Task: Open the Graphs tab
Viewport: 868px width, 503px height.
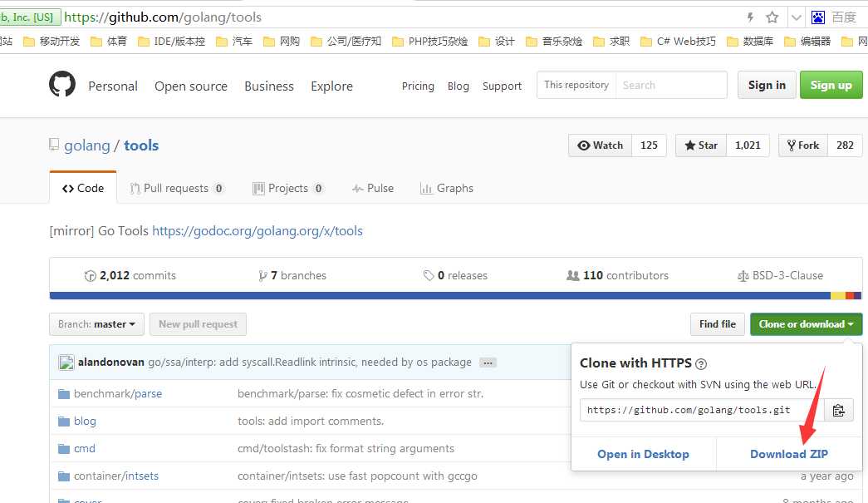Action: (x=447, y=189)
